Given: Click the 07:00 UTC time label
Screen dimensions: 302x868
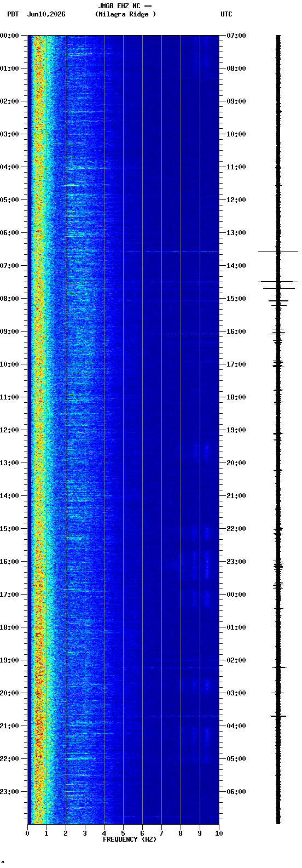Looking at the screenshot, I should pyautogui.click(x=236, y=36).
